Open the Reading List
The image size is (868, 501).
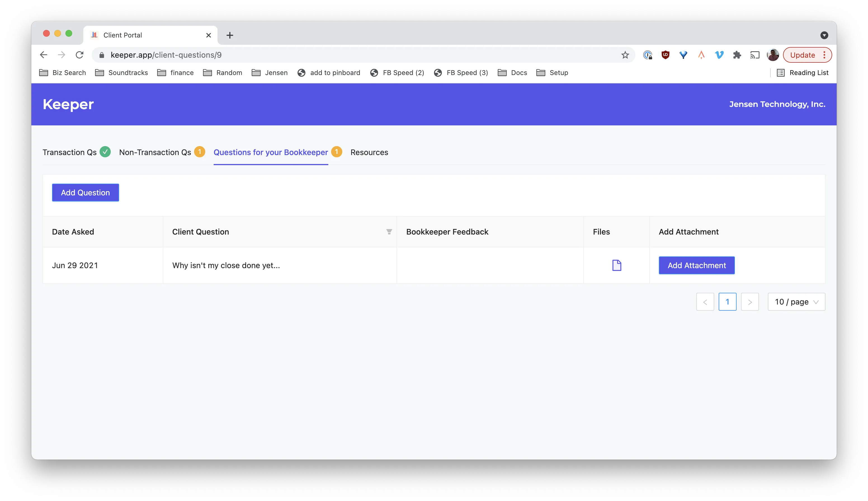[x=802, y=72]
